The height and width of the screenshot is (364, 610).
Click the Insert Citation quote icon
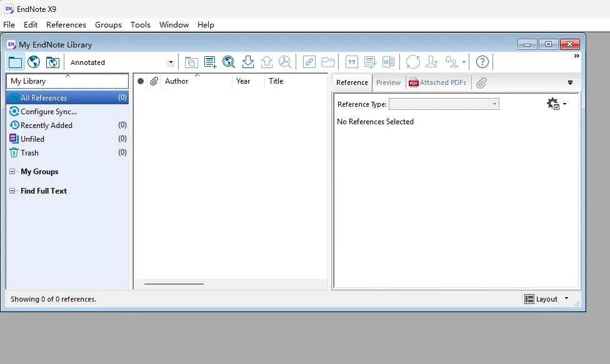[352, 62]
